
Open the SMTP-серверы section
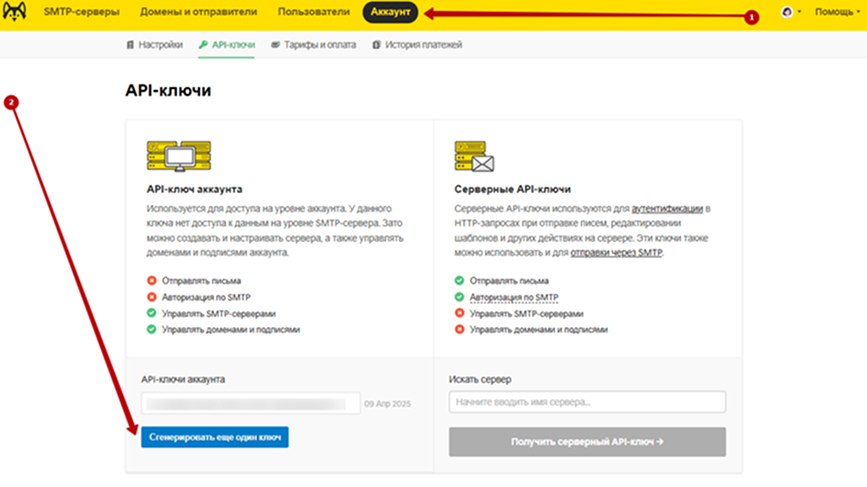pos(81,12)
